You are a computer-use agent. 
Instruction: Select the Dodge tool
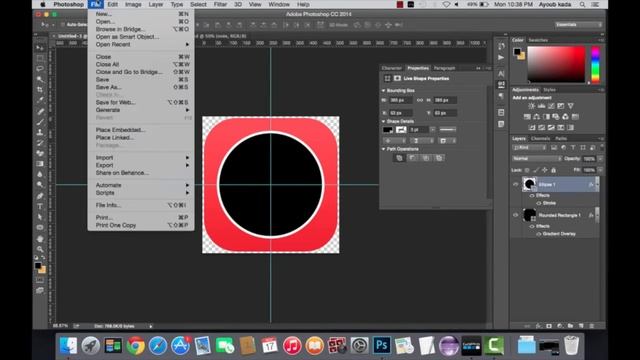[40, 185]
